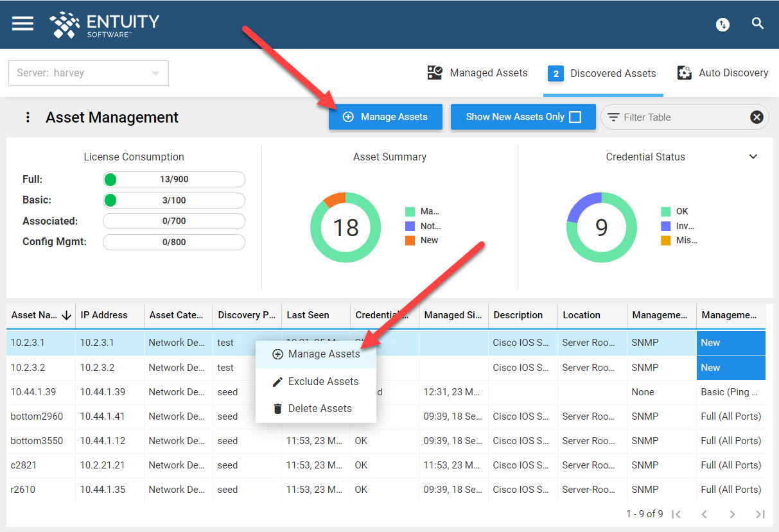The image size is (779, 532).
Task: Collapse the Credential Status panel
Action: click(x=753, y=157)
